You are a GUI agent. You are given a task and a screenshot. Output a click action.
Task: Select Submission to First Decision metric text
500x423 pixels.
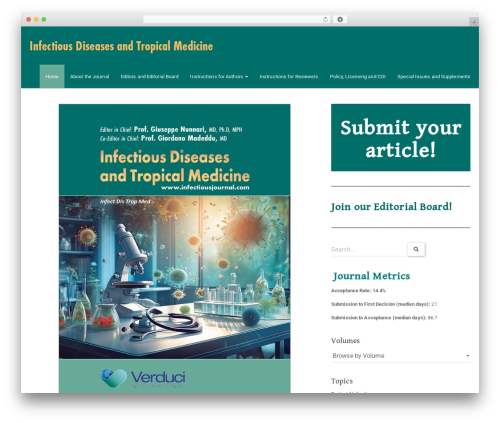[384, 304]
